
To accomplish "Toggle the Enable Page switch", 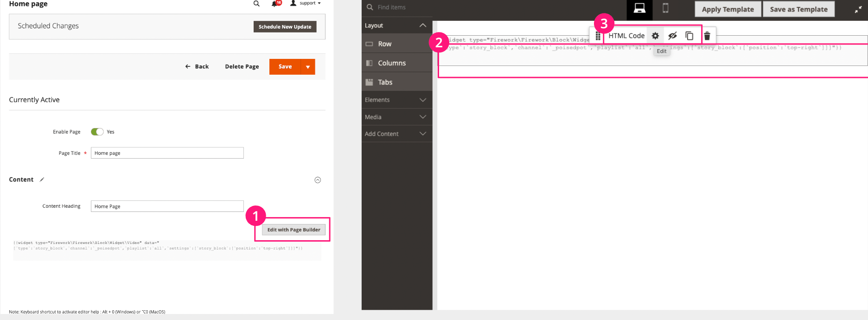I will coord(97,132).
